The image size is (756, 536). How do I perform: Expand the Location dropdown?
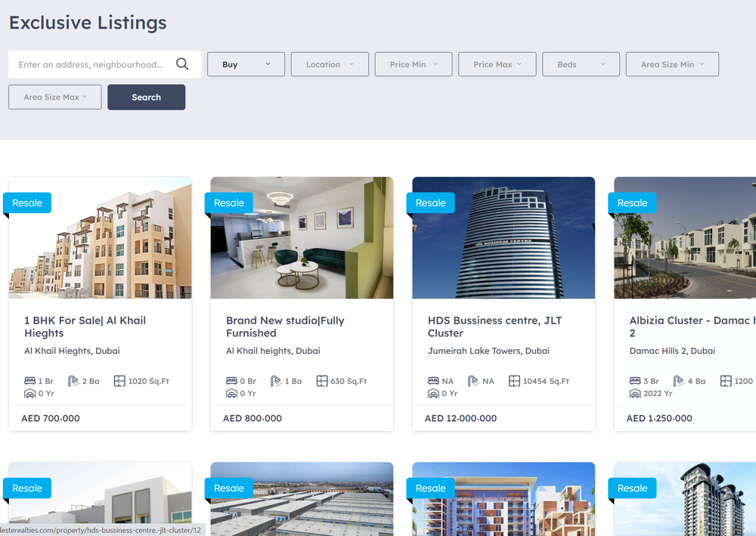tap(330, 64)
